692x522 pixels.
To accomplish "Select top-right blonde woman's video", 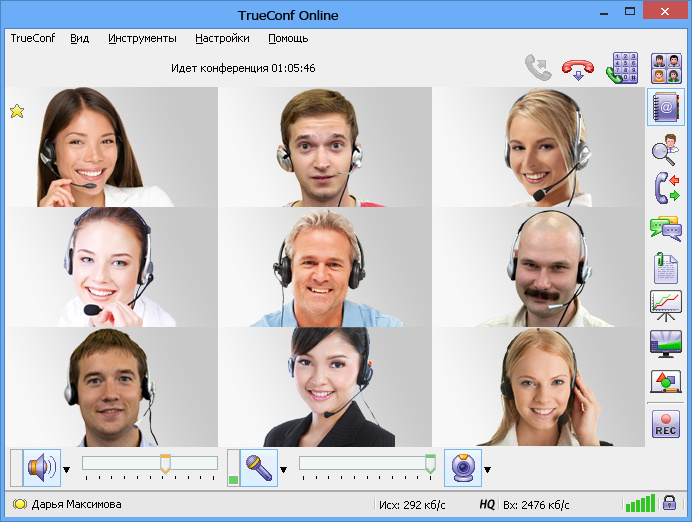I will (x=538, y=147).
